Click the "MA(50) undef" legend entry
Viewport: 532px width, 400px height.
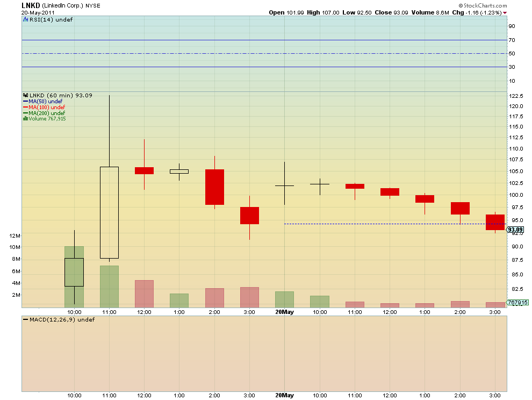[46, 101]
